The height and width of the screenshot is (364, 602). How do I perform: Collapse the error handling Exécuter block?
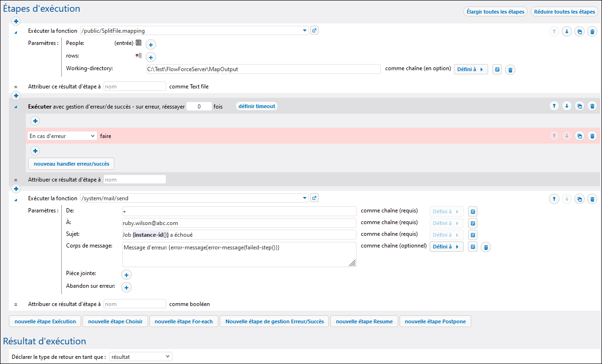(15, 107)
